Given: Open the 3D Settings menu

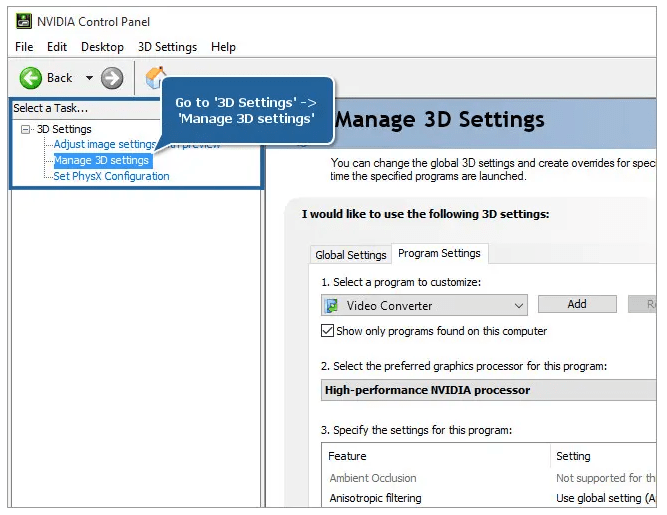Looking at the screenshot, I should coord(167,47).
